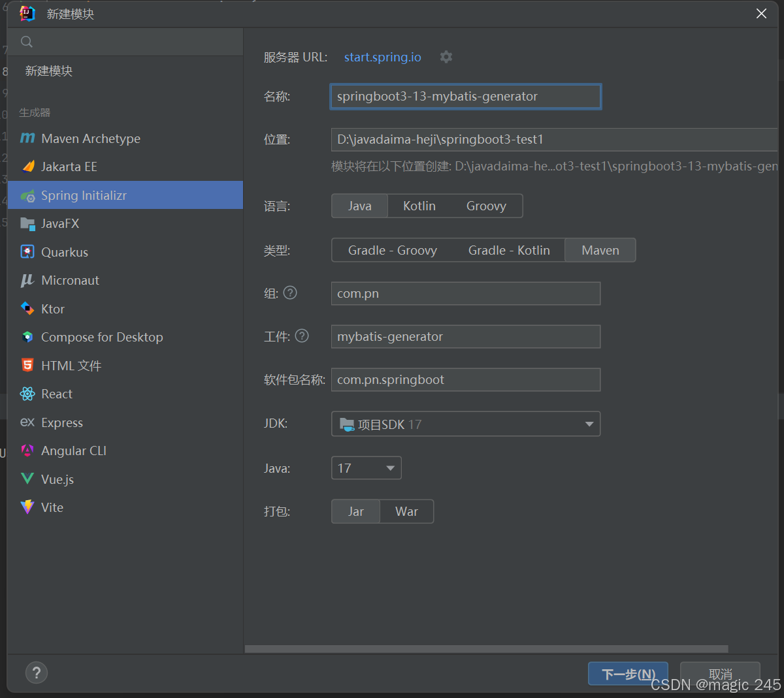Click the Angular CLI icon
Image resolution: width=784 pixels, height=698 pixels.
pos(27,451)
